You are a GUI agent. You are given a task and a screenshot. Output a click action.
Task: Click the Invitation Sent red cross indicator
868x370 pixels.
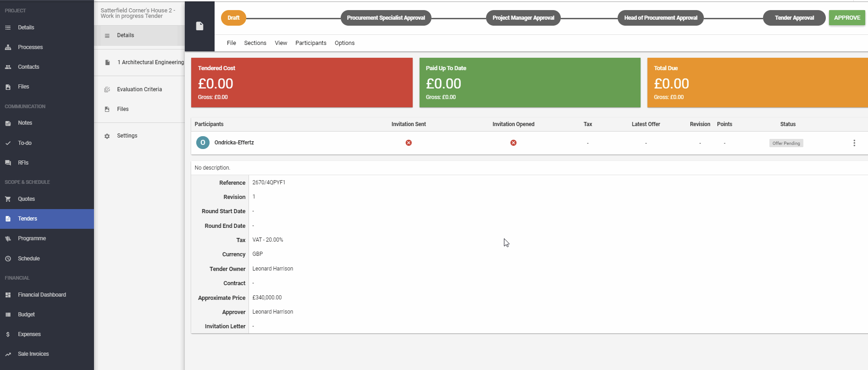[409, 143]
